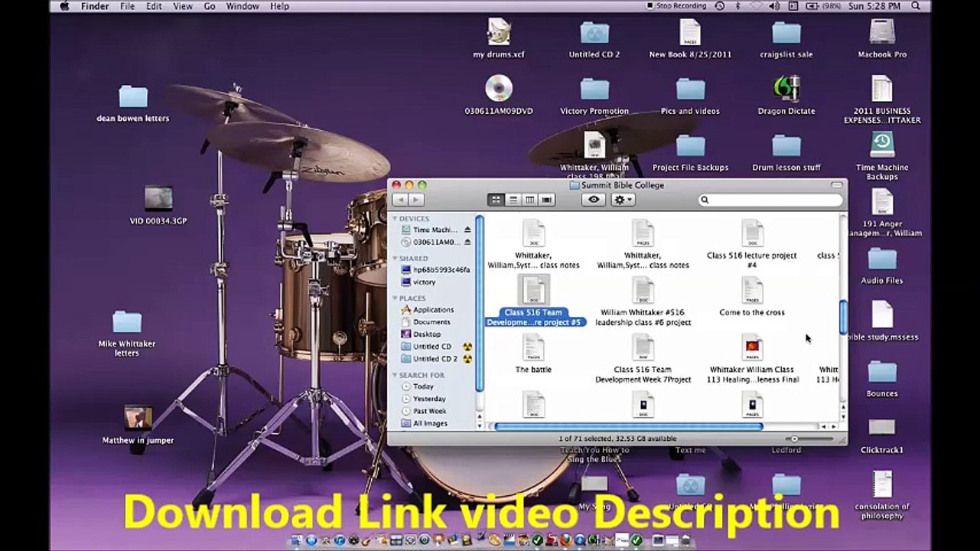
Task: Click the horizontal scrollbar in Finder
Action: [628, 426]
